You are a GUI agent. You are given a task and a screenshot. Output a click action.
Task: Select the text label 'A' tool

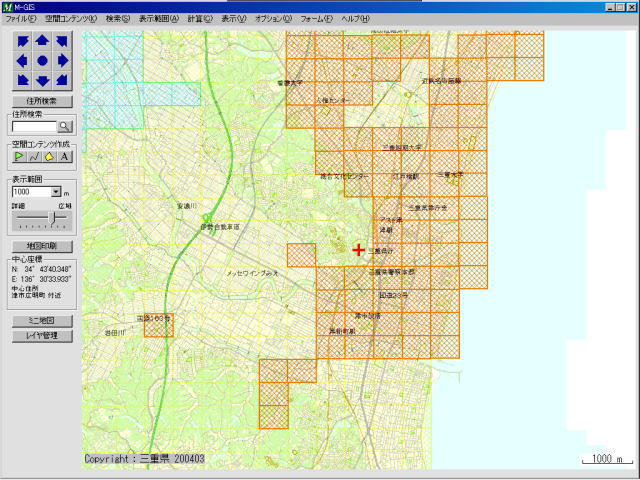pyautogui.click(x=64, y=156)
